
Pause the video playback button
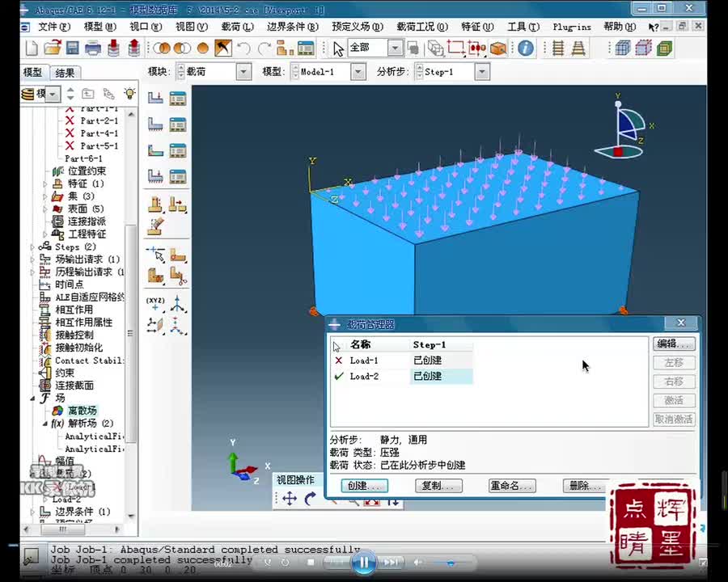tap(363, 563)
